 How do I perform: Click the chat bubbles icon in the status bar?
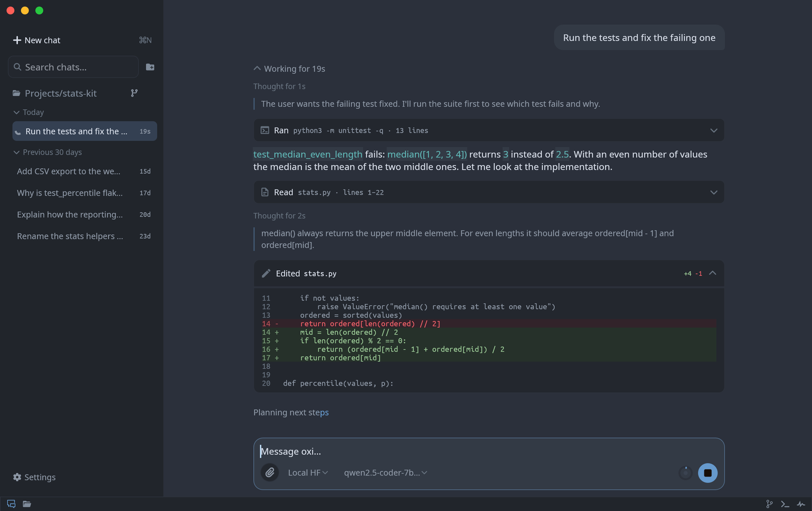point(11,504)
